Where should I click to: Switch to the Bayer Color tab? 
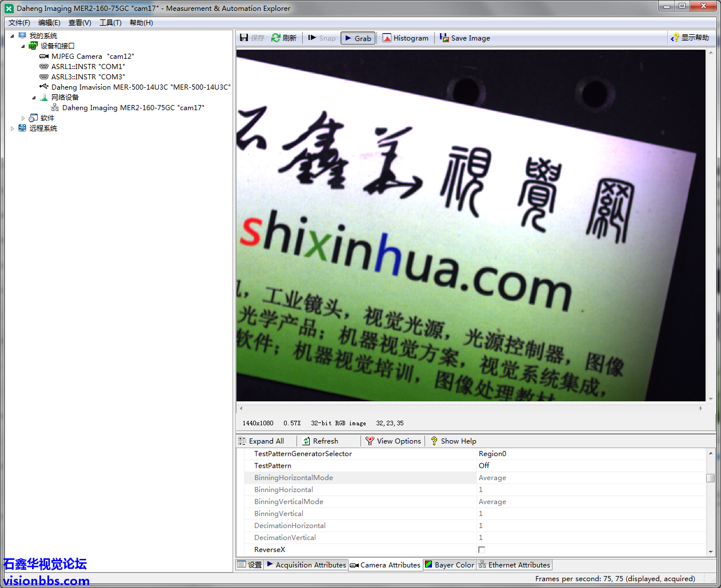pyautogui.click(x=450, y=565)
